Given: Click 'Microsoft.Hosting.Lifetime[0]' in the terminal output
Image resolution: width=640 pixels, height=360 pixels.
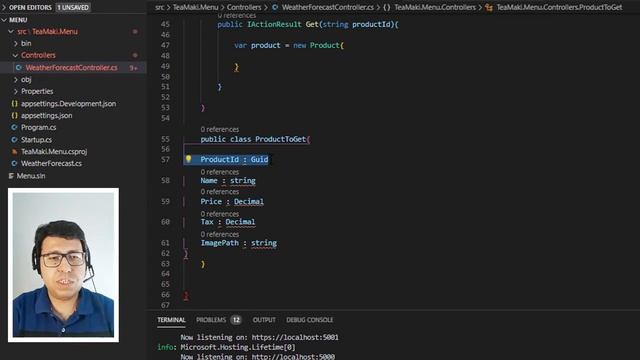Looking at the screenshot, I should pos(238,347).
